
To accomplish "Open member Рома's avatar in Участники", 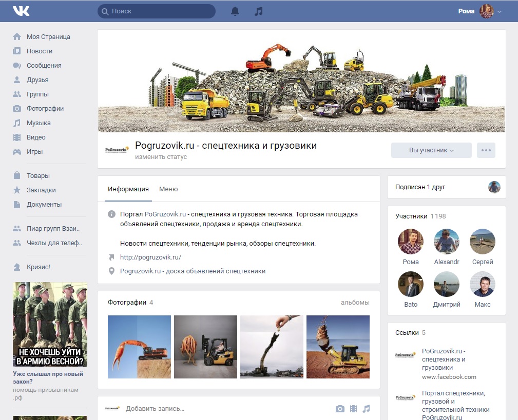I will 411,241.
